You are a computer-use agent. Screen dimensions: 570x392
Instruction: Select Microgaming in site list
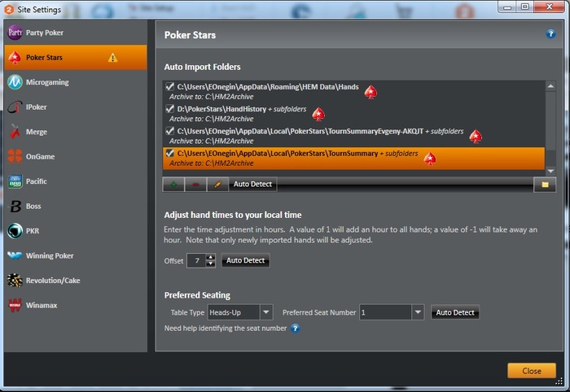click(75, 82)
